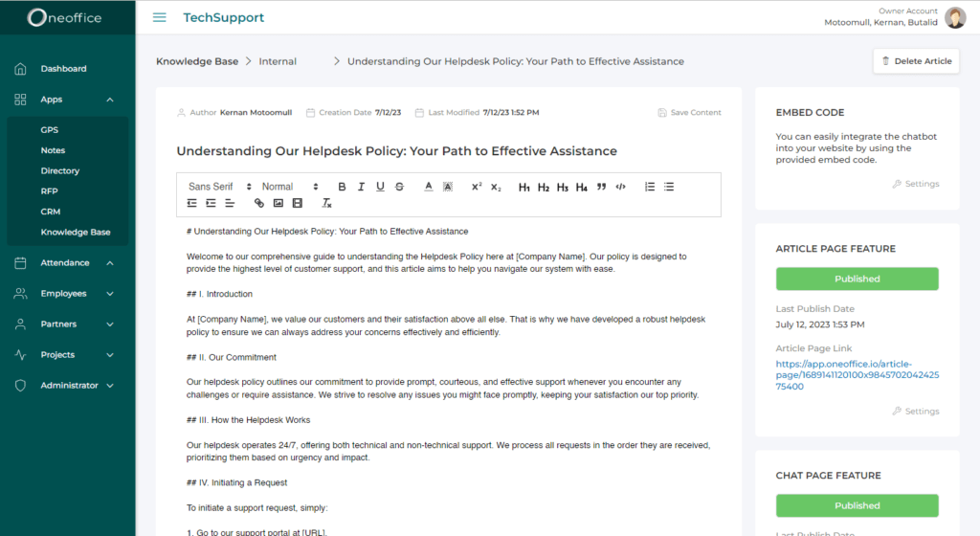
Task: Toggle Article Page Published button
Action: pos(857,279)
